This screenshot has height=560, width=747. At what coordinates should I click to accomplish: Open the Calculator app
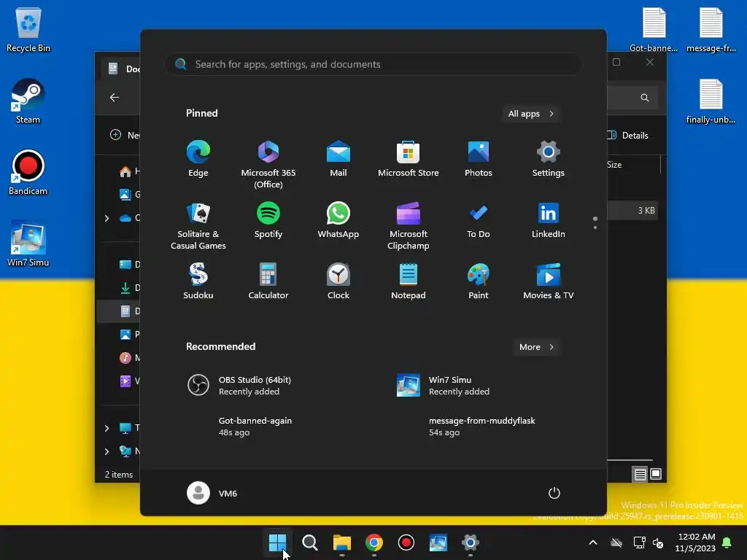[x=268, y=282]
